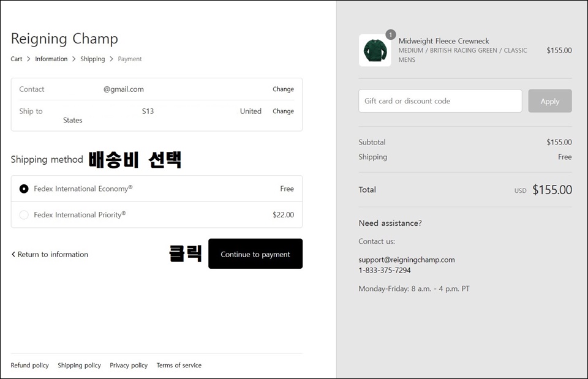Change the Ship to address
588x379 pixels.
coord(283,111)
